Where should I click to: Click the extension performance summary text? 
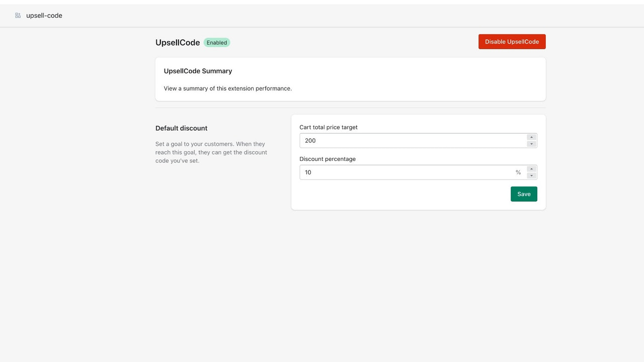[x=227, y=88]
